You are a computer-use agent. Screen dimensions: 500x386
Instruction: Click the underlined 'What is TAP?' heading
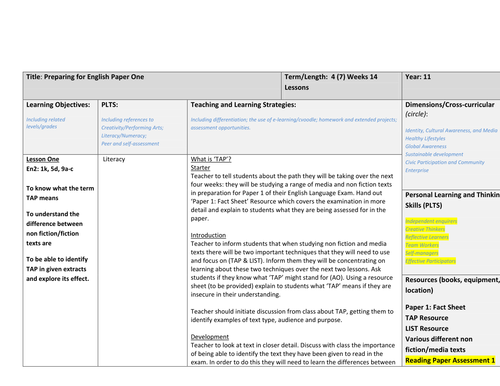tap(211, 159)
